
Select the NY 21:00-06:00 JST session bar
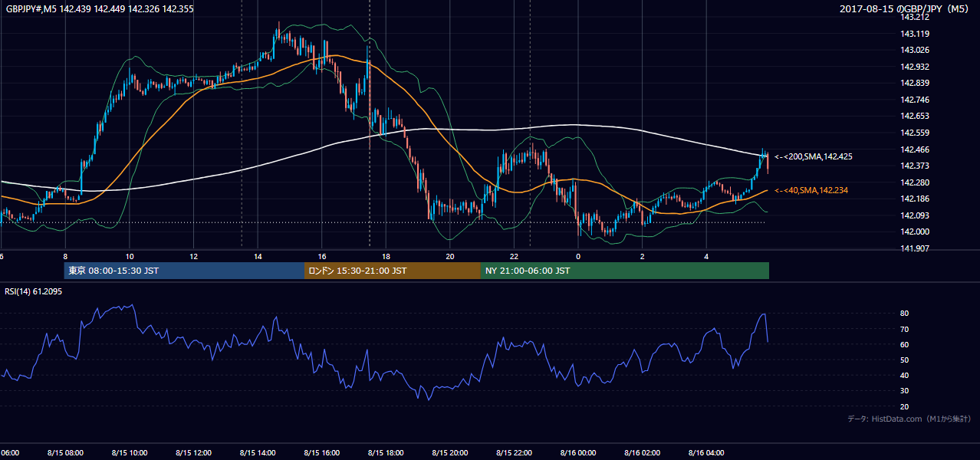(x=624, y=271)
